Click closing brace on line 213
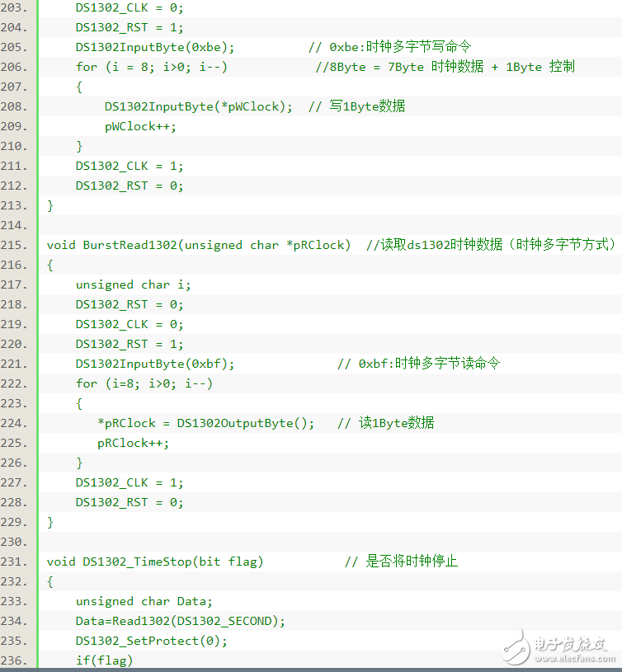 coord(50,205)
